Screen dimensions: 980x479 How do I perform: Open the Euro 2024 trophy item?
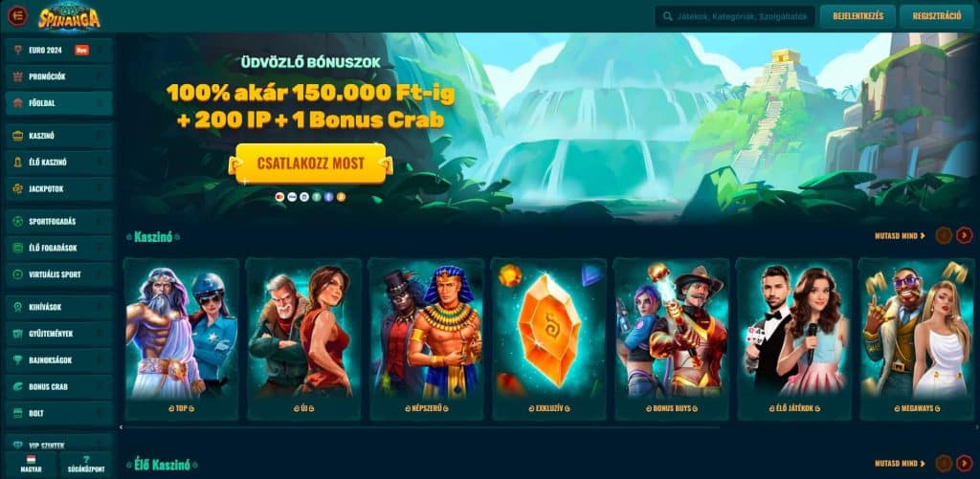(58, 51)
